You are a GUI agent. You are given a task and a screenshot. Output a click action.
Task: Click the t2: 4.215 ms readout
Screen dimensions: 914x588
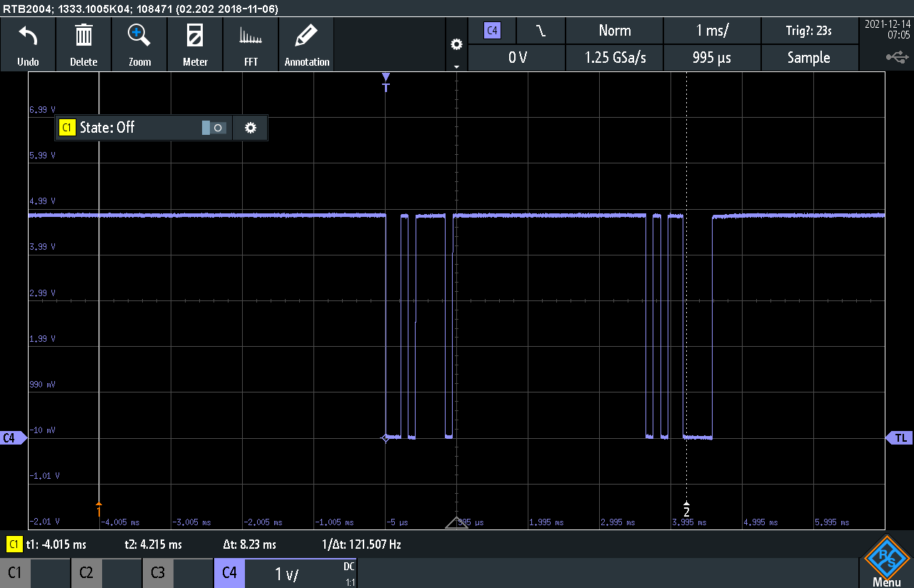153,544
